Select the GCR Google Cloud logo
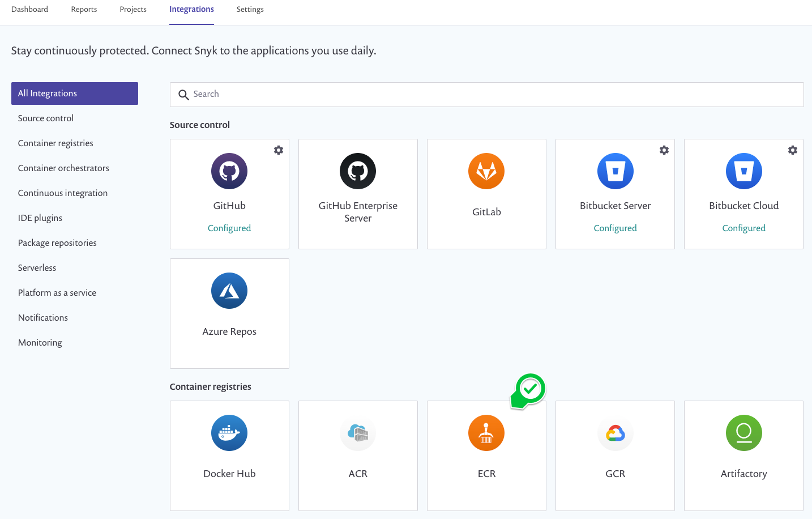This screenshot has height=519, width=812. pos(616,433)
